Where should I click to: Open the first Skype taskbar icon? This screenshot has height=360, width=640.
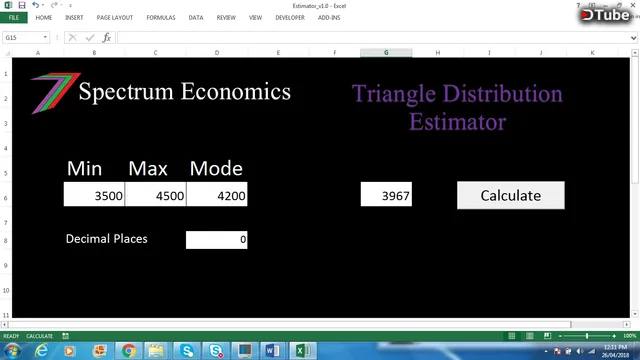click(x=187, y=351)
